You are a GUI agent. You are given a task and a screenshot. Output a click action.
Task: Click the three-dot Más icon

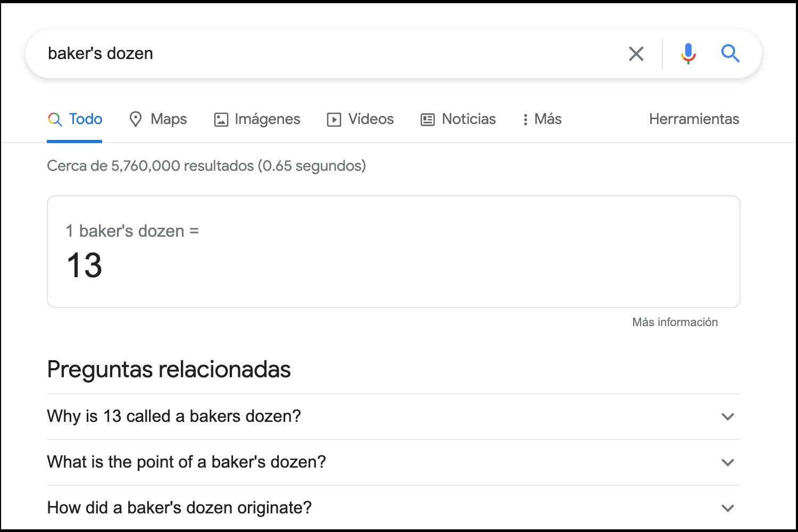(x=525, y=119)
